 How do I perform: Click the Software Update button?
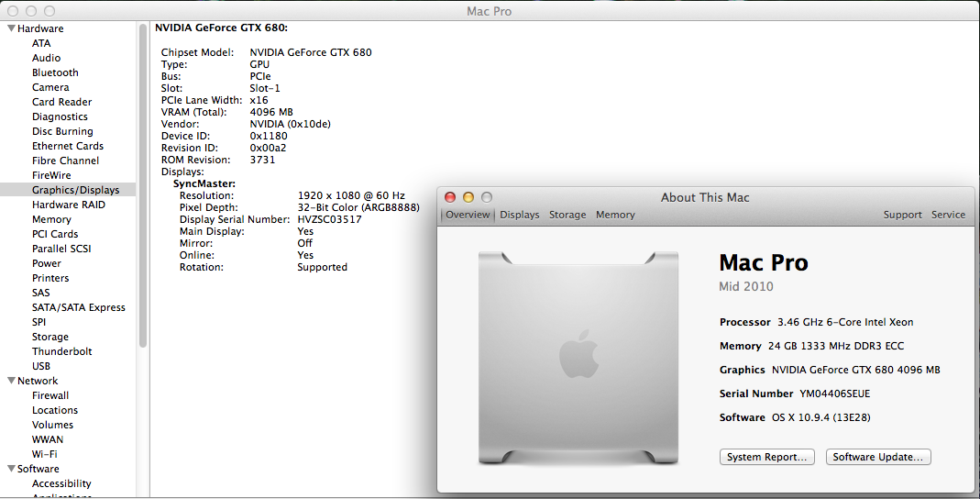[878, 457]
